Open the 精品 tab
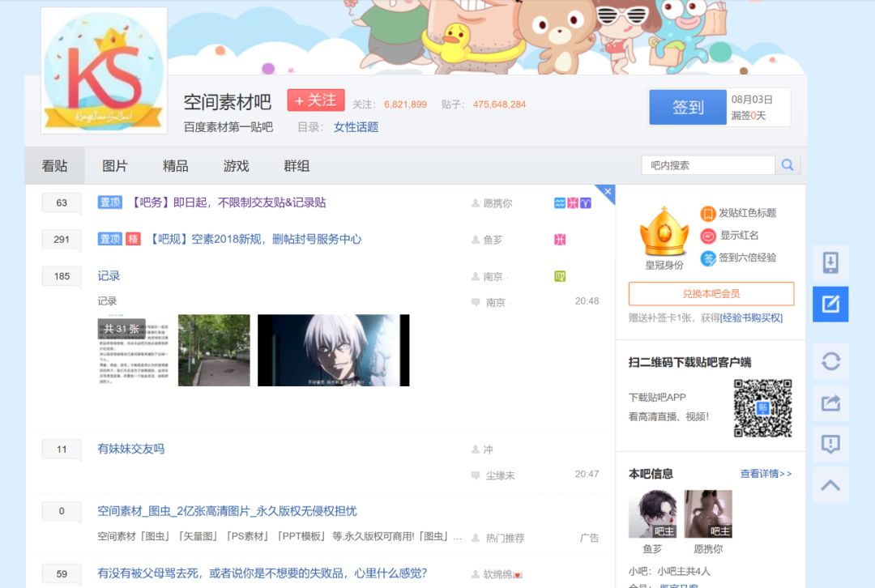 pos(175,165)
